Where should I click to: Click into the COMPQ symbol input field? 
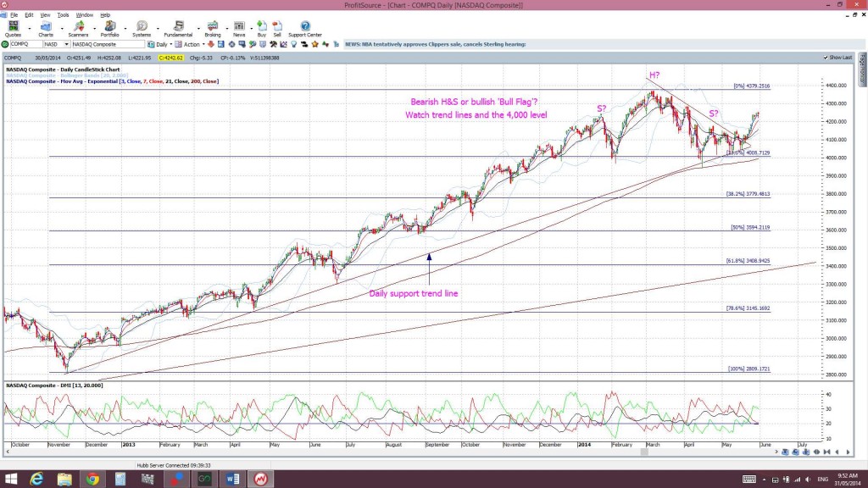pos(26,44)
